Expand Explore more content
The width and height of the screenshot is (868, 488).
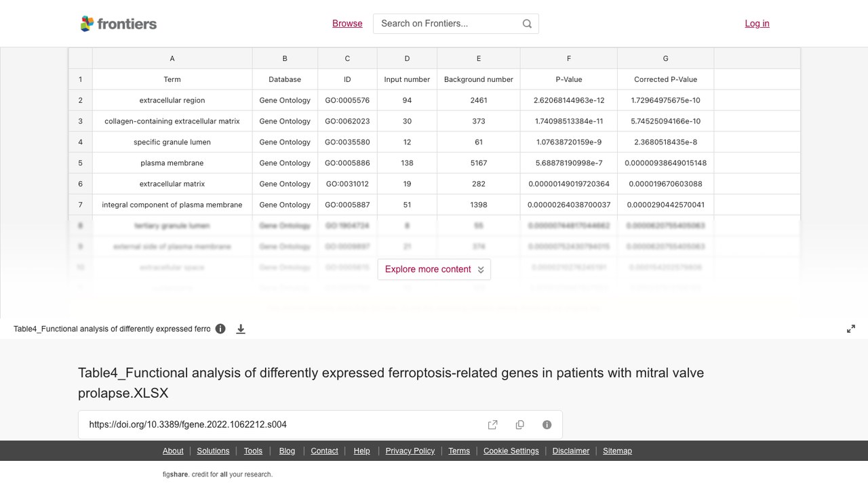coord(434,269)
